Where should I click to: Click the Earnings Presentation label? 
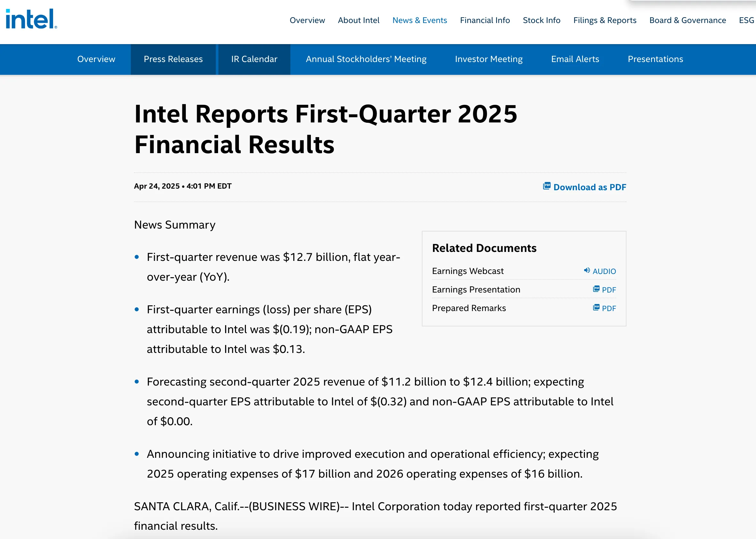click(476, 290)
